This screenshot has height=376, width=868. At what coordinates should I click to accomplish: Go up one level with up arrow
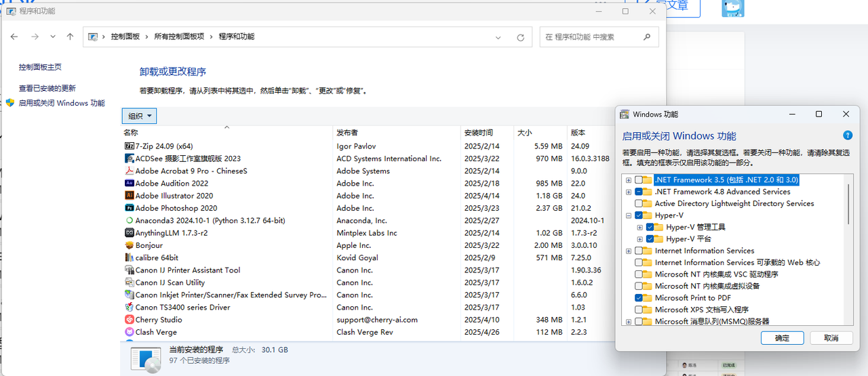point(70,37)
